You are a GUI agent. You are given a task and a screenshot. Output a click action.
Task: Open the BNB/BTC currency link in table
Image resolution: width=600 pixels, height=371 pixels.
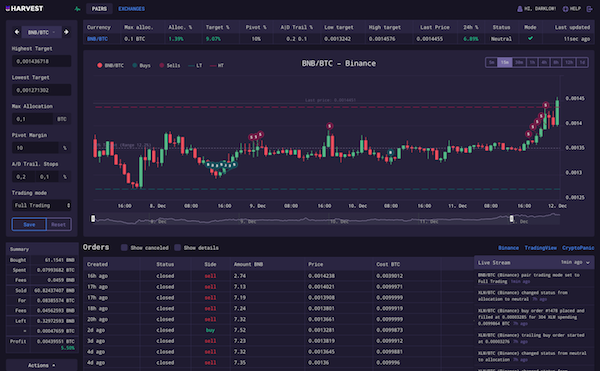tap(97, 39)
